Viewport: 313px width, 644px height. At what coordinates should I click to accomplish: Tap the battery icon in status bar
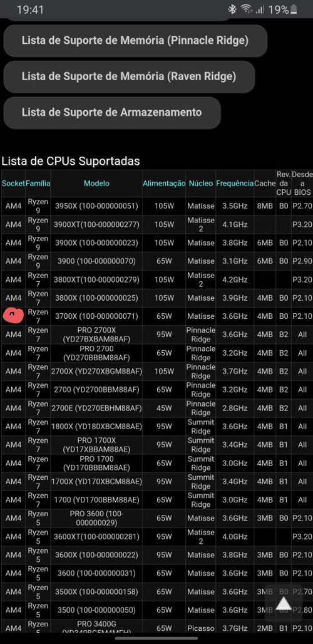[x=294, y=9]
